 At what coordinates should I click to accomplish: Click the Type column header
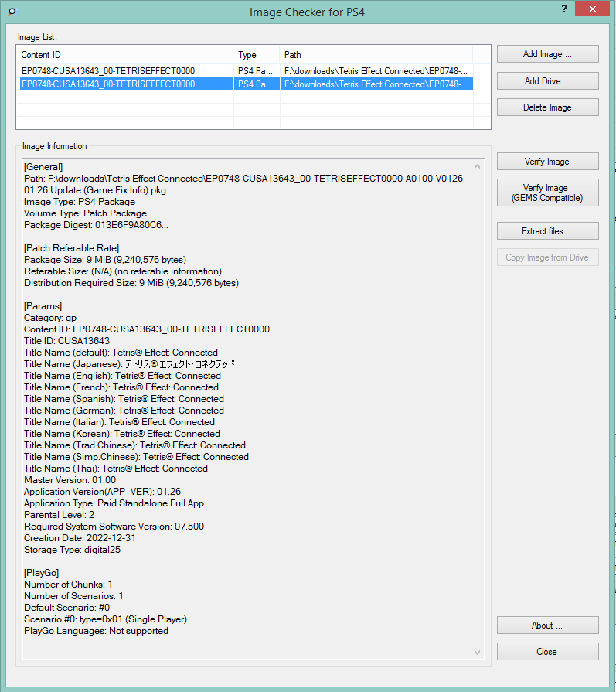(257, 55)
